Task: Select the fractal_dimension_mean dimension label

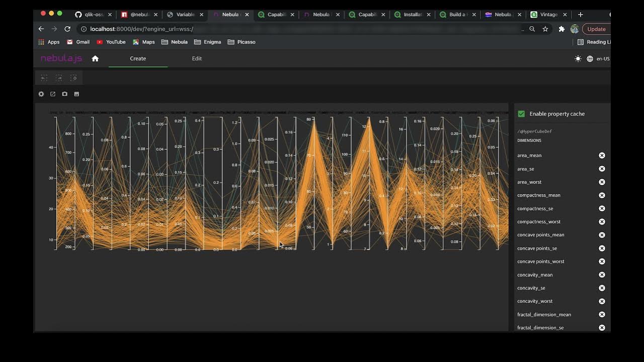Action: [x=544, y=315]
